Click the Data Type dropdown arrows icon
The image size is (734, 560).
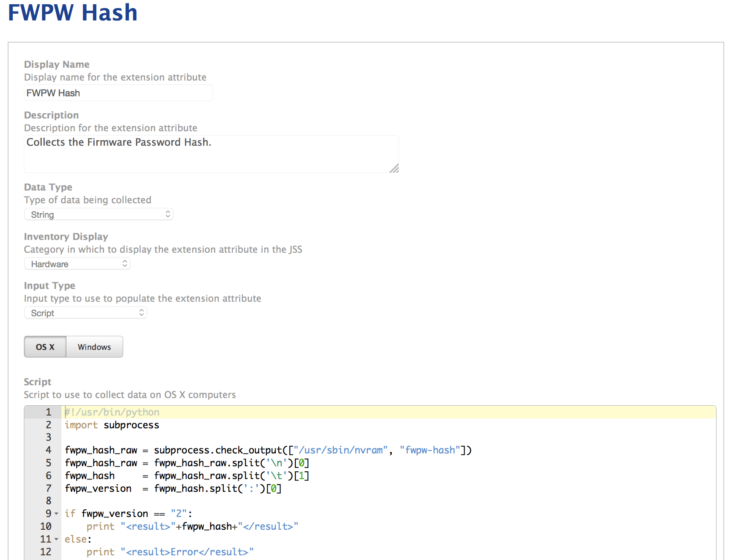168,214
